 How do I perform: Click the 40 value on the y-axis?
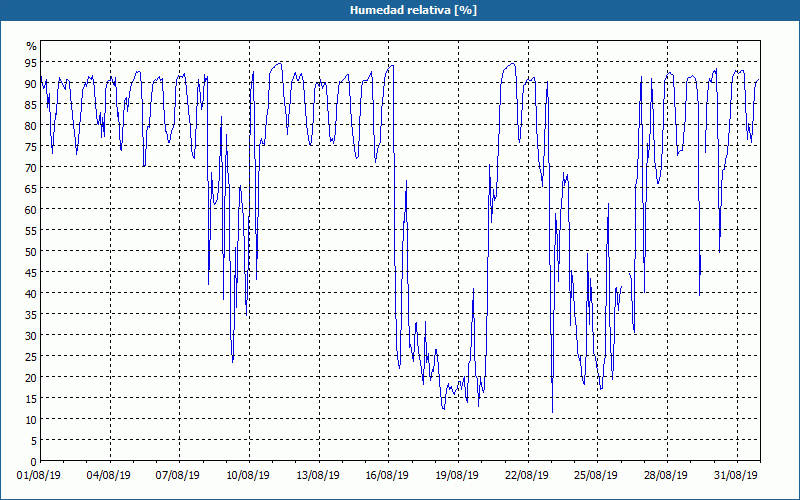click(31, 293)
